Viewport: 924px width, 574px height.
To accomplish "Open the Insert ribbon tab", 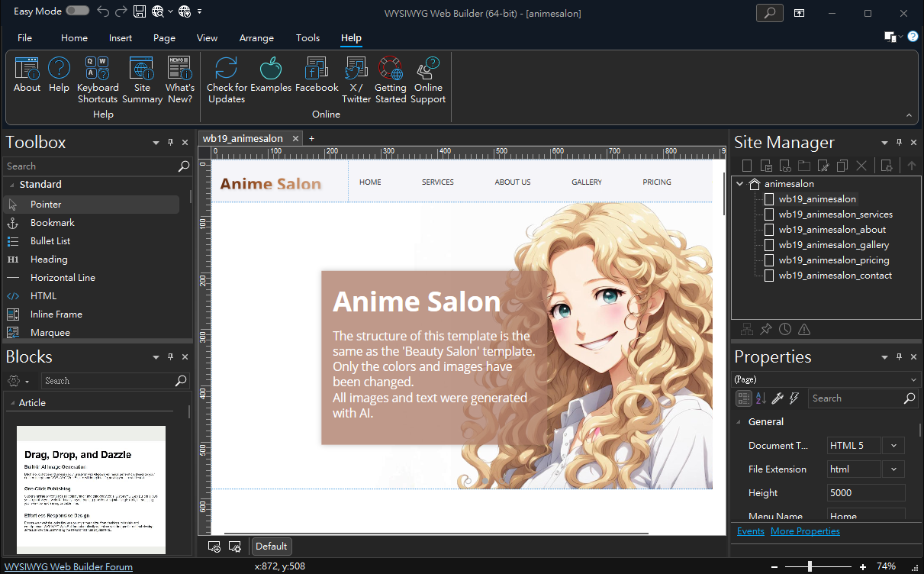I will pos(121,38).
